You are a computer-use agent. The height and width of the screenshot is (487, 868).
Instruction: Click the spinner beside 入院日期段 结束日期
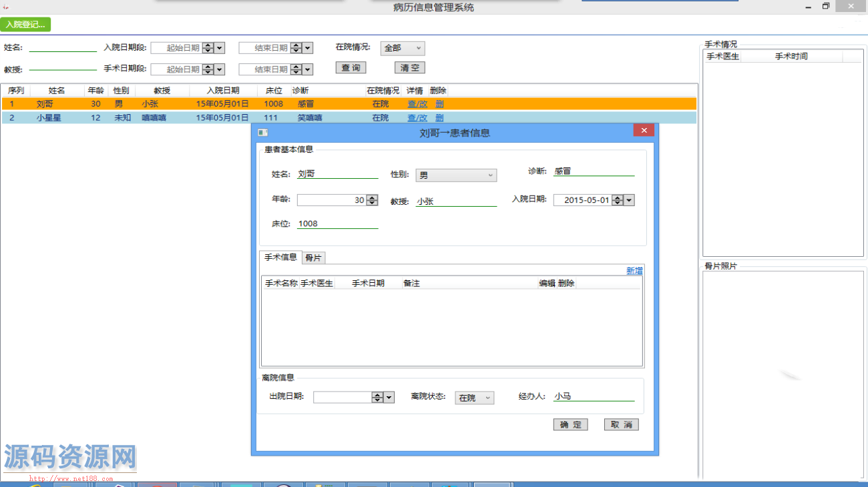pos(296,48)
